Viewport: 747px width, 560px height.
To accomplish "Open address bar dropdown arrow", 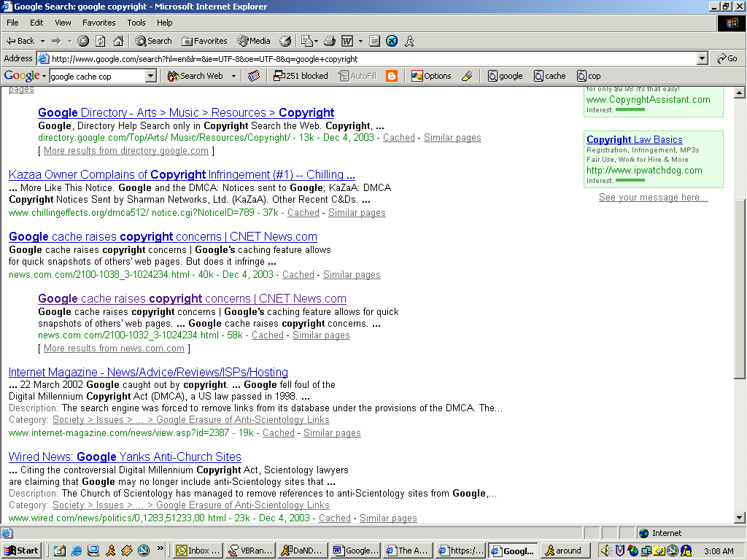I will click(x=702, y=58).
